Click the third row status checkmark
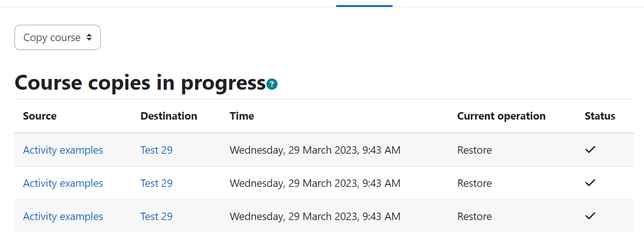Image resolution: width=644 pixels, height=249 pixels. pos(590,216)
